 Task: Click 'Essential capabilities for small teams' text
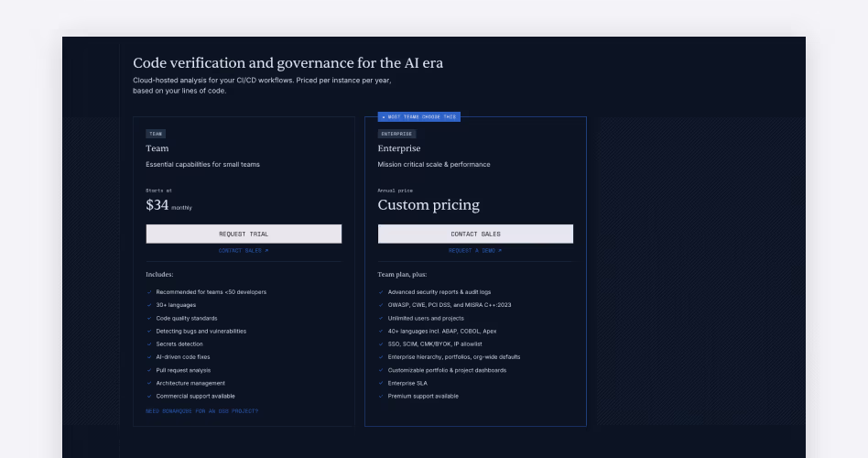click(202, 165)
